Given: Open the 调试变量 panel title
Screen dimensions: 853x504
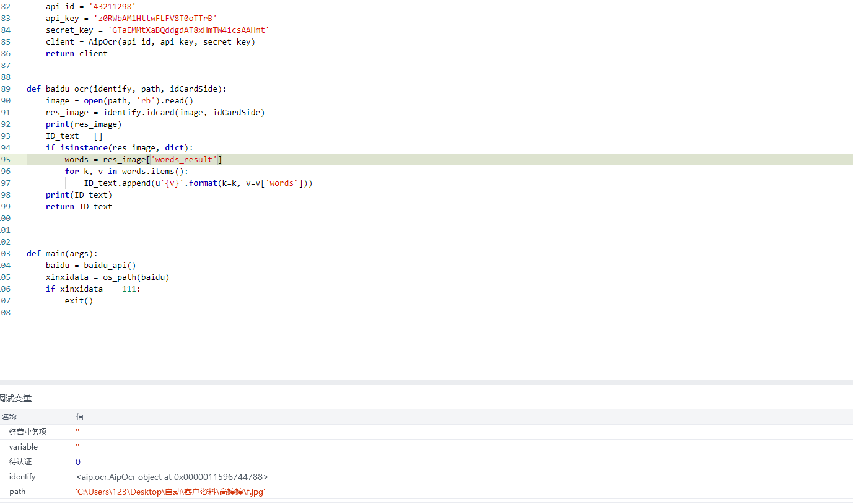Looking at the screenshot, I should (x=15, y=398).
